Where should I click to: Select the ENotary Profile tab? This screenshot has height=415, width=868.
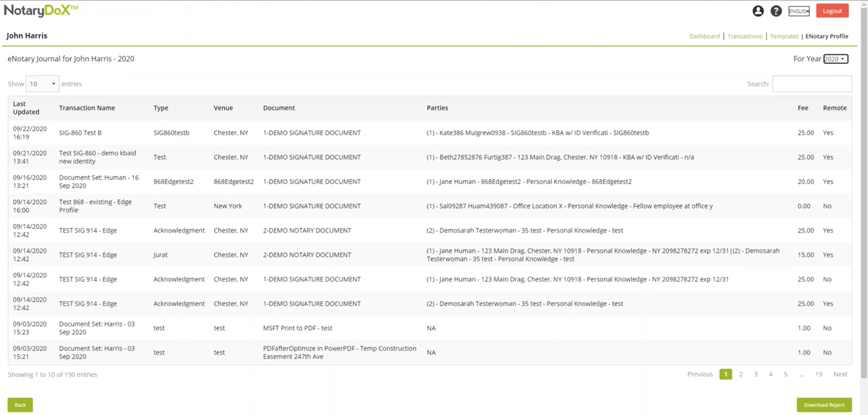pos(826,36)
